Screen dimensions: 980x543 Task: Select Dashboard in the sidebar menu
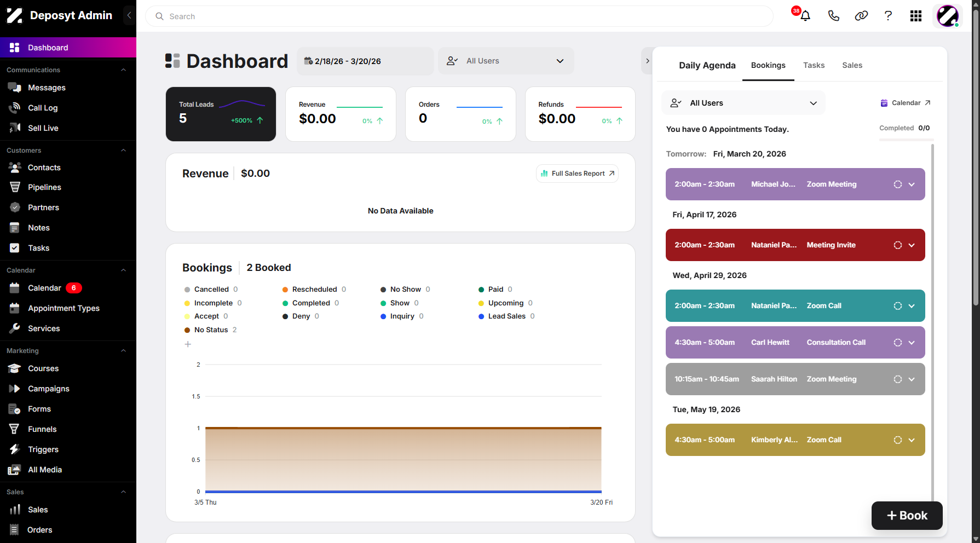pyautogui.click(x=68, y=48)
